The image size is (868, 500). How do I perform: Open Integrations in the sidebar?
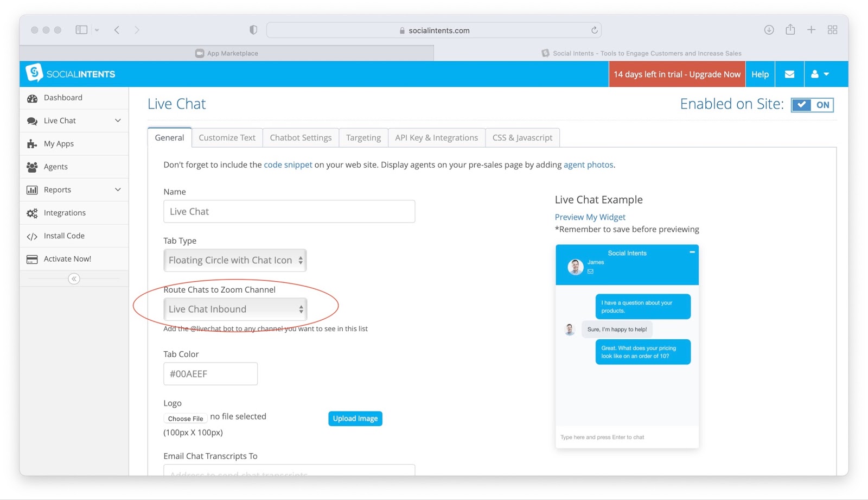point(74,213)
